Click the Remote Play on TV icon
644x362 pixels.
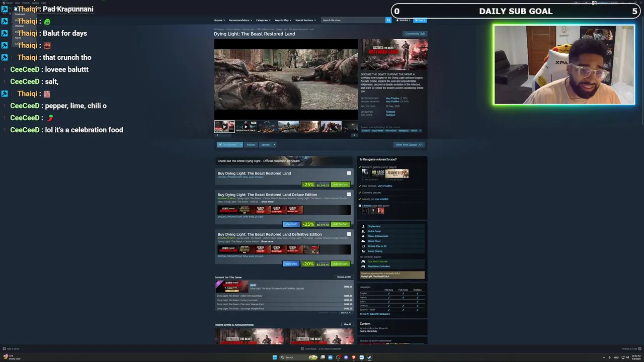pyautogui.click(x=363, y=246)
